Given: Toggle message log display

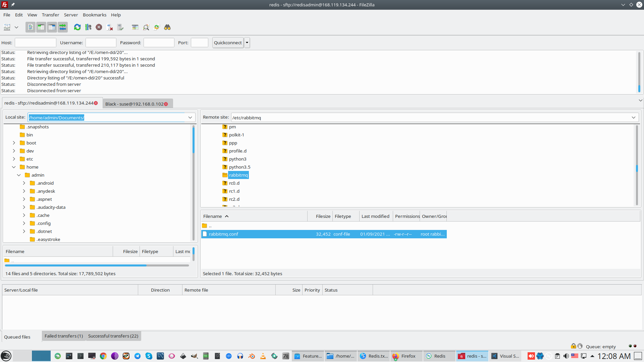Looking at the screenshot, I should click(x=31, y=27).
